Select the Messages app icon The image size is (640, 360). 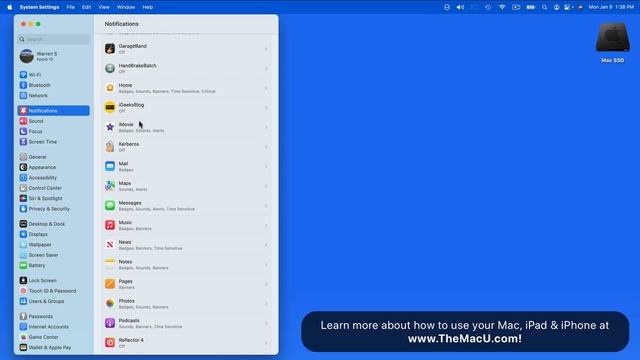(110, 205)
